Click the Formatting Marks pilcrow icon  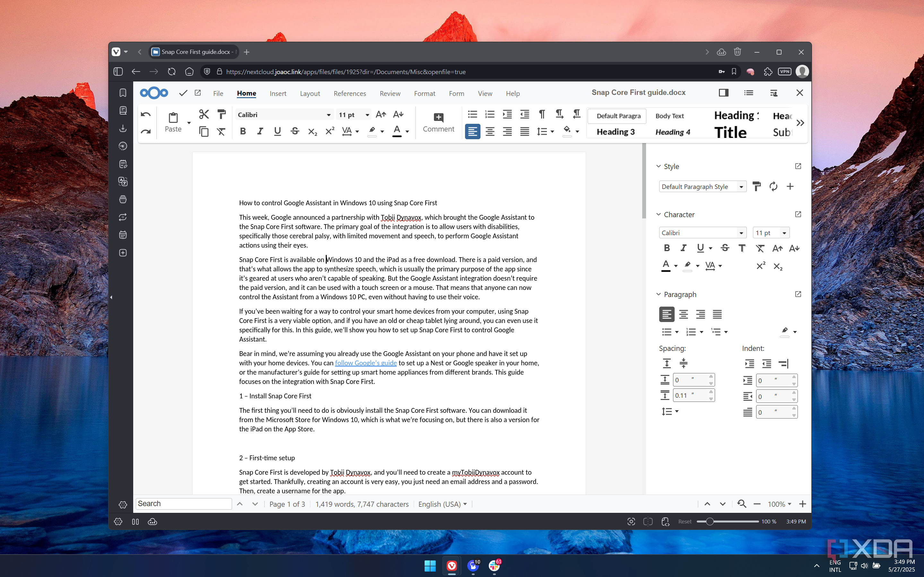point(542,114)
